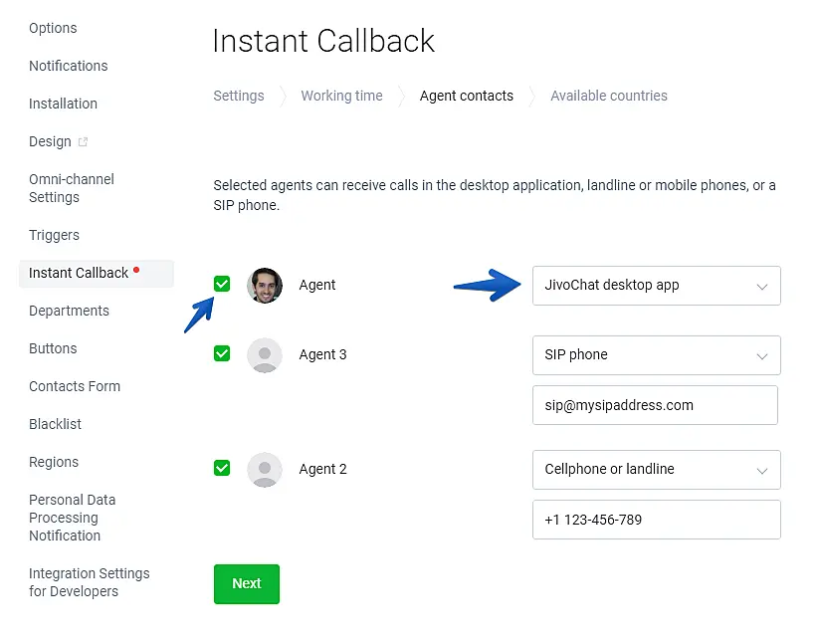The image size is (817, 644).
Task: Switch to the Working time step
Action: 341,97
